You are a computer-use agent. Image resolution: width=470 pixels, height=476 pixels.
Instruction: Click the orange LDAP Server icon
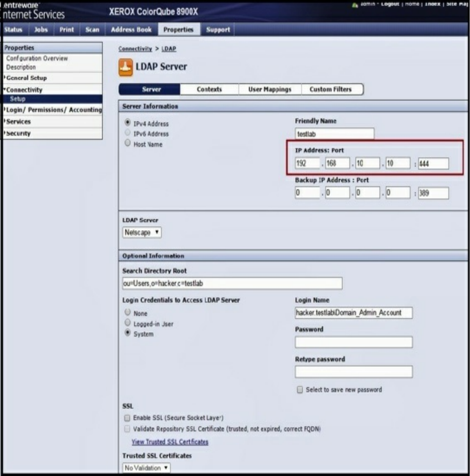pyautogui.click(x=125, y=67)
